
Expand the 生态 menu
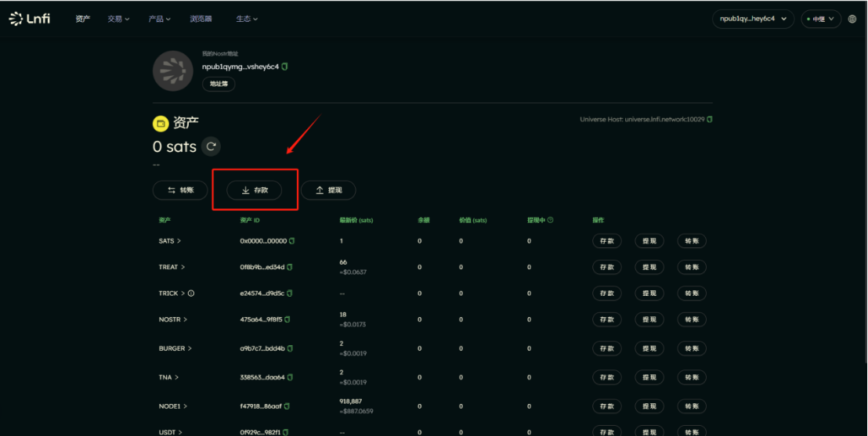click(x=247, y=19)
